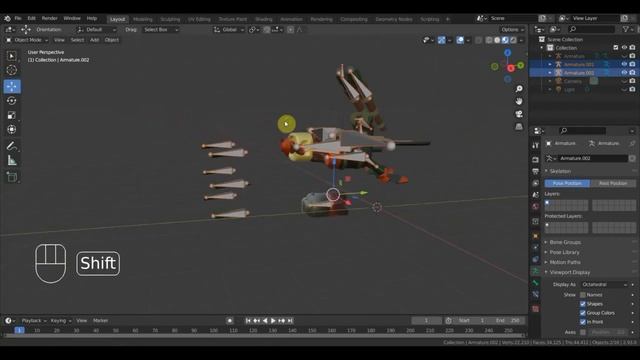Toggle render camera icon for Camera row
640x360 pixels.
[x=632, y=81]
